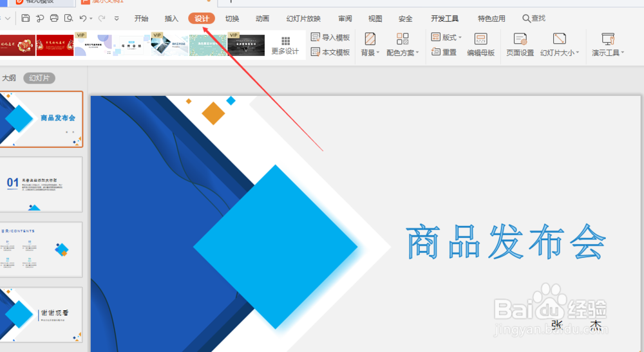Select the teal green template thumbnail
644x352 pixels.
[208, 45]
